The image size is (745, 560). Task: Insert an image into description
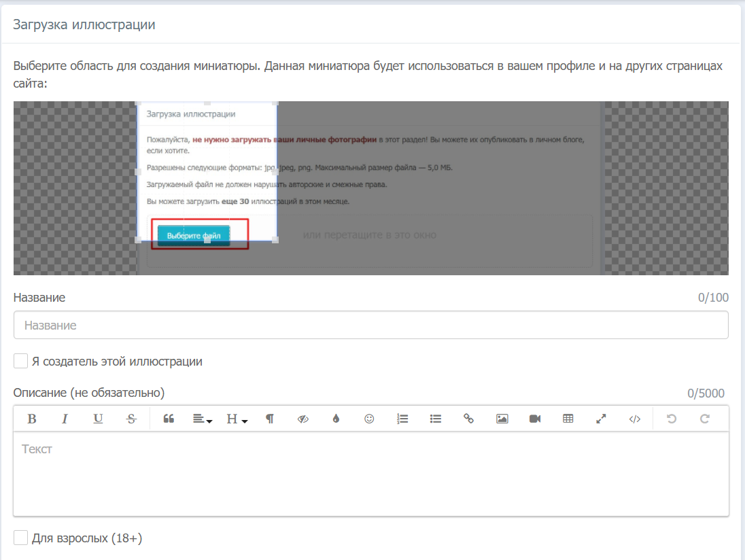(502, 419)
